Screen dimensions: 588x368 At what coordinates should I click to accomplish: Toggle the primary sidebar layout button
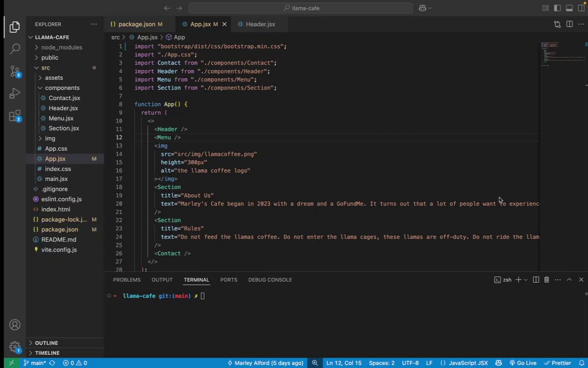(x=557, y=8)
